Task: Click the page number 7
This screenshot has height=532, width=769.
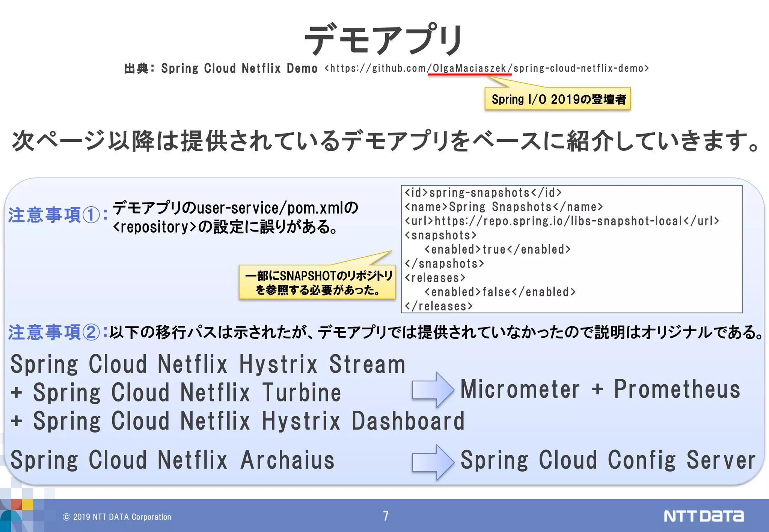Action: pos(386,516)
